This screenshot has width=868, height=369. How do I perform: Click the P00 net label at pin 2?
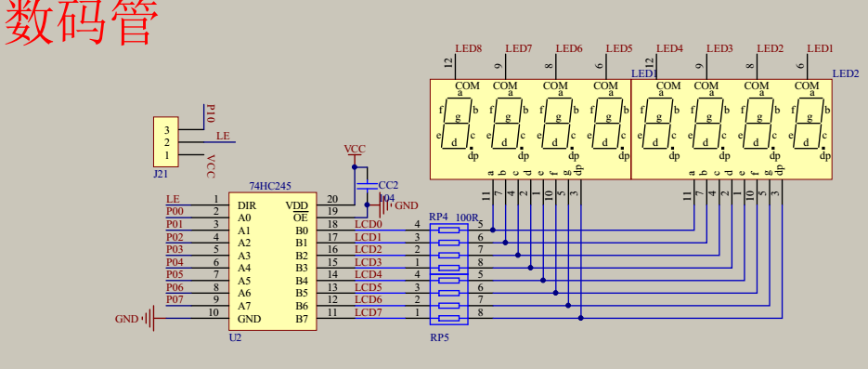(175, 211)
